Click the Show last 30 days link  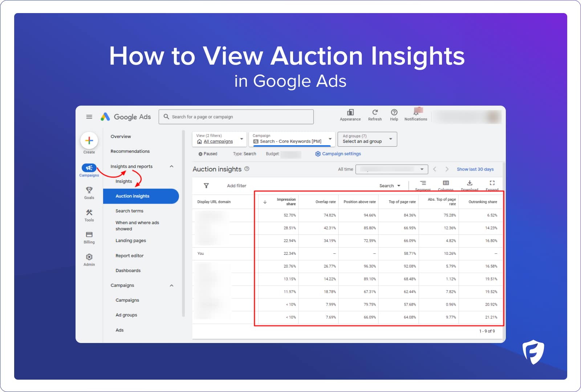pos(475,169)
